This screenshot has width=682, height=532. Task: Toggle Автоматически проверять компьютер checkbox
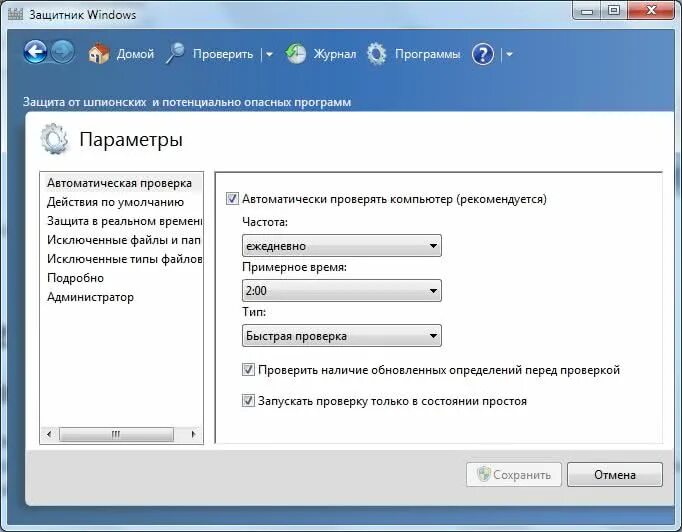point(232,199)
